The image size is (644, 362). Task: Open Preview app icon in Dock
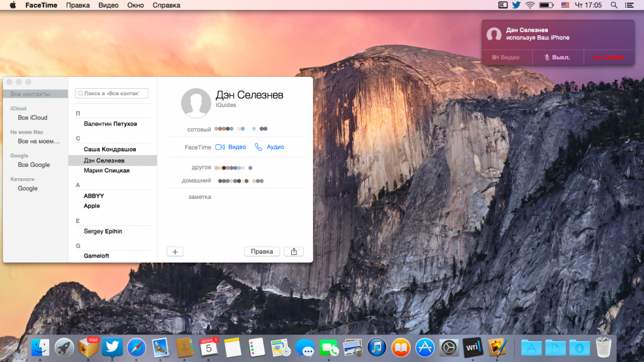(353, 348)
